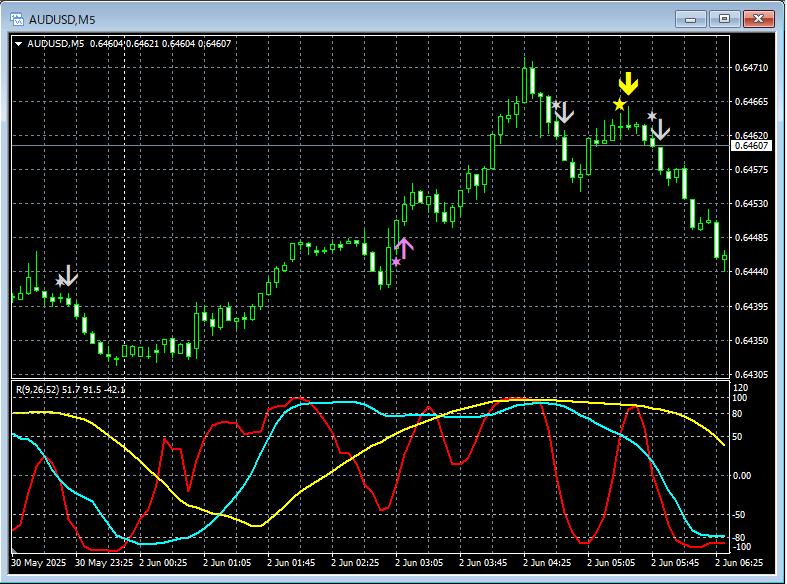Click the yellow star marker on chart
787x584 pixels.
[x=620, y=104]
